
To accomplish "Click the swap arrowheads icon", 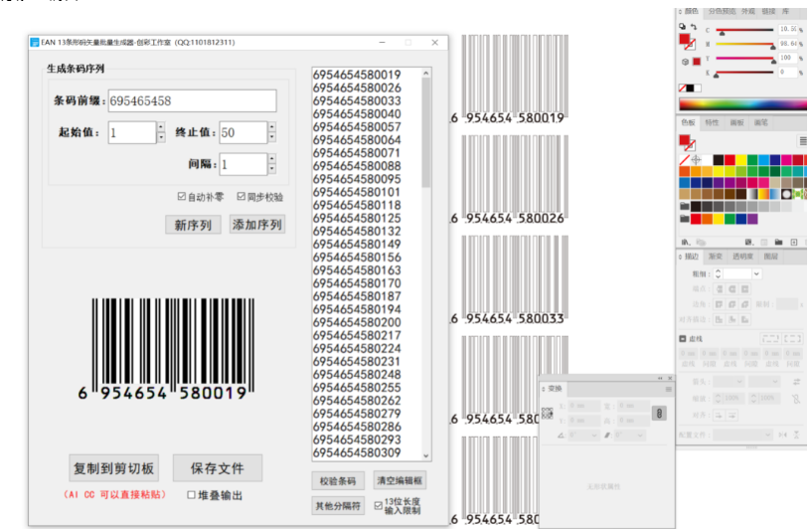I will point(796,382).
